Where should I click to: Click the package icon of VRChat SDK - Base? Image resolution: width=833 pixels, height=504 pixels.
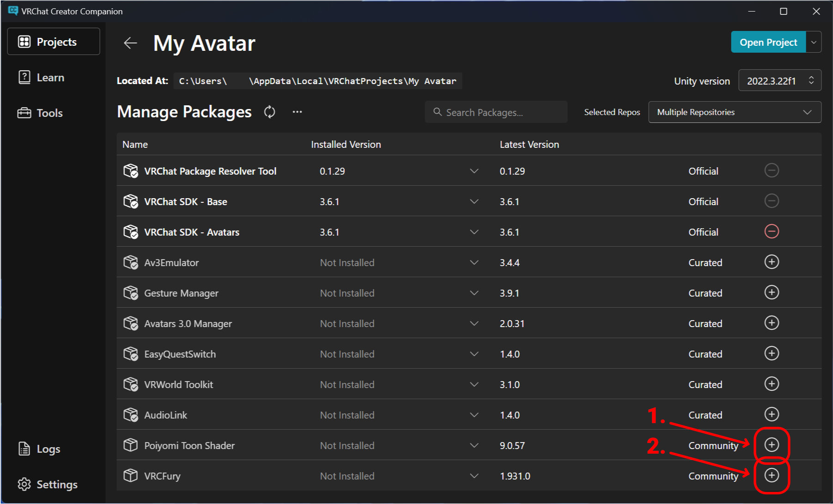tap(131, 201)
